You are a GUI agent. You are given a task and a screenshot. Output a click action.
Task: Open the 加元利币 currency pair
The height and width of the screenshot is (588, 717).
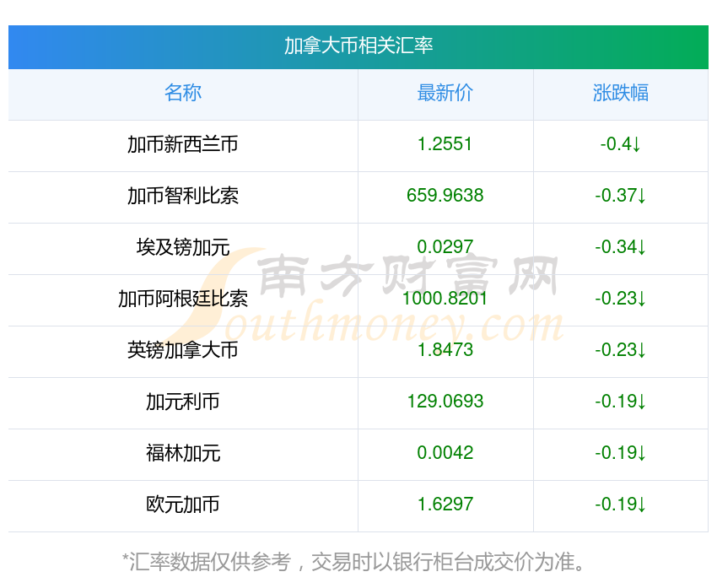[x=183, y=402]
